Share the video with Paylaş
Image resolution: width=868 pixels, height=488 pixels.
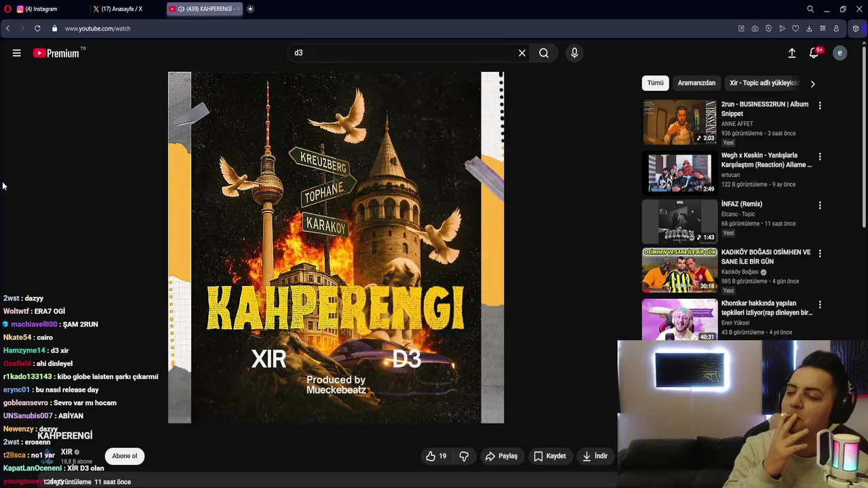501,456
